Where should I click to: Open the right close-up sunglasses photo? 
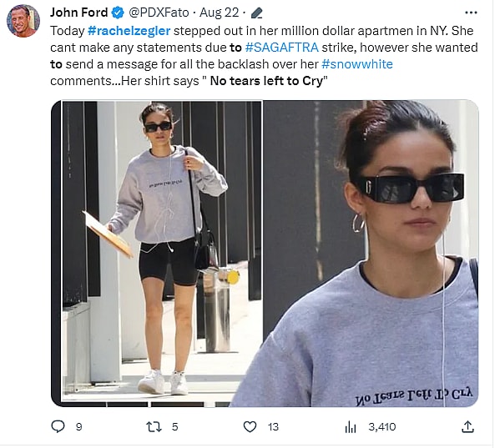pos(371,254)
